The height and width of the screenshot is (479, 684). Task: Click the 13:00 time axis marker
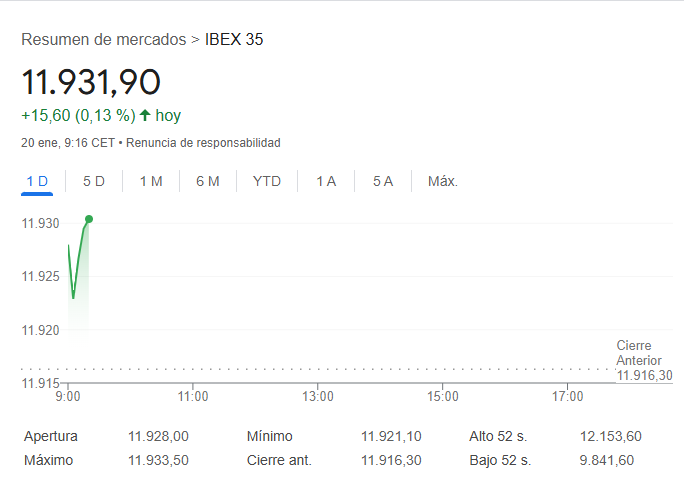click(318, 396)
